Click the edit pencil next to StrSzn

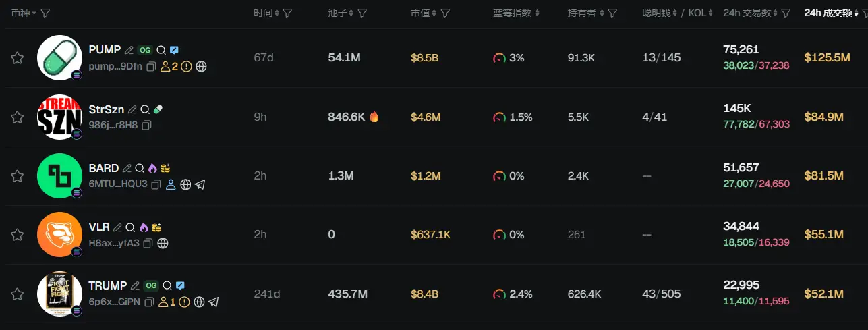pos(133,109)
